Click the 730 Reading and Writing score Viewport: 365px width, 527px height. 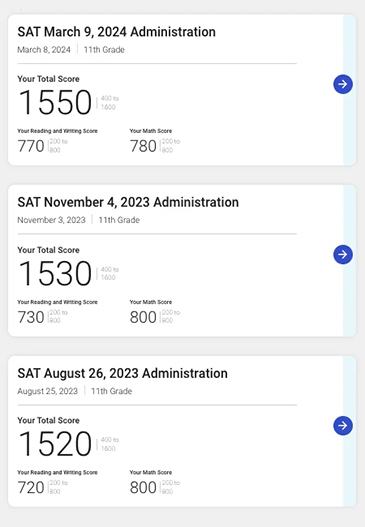[x=31, y=317]
